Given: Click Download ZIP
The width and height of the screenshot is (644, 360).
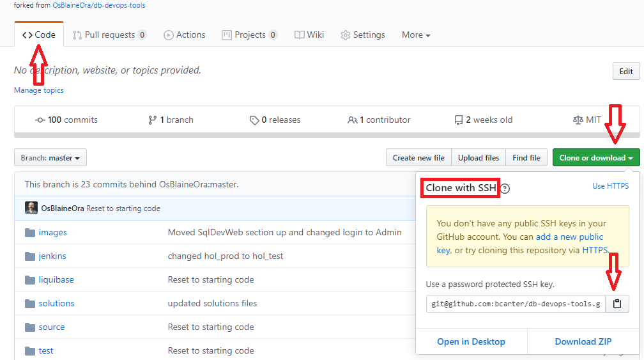Looking at the screenshot, I should 583,341.
